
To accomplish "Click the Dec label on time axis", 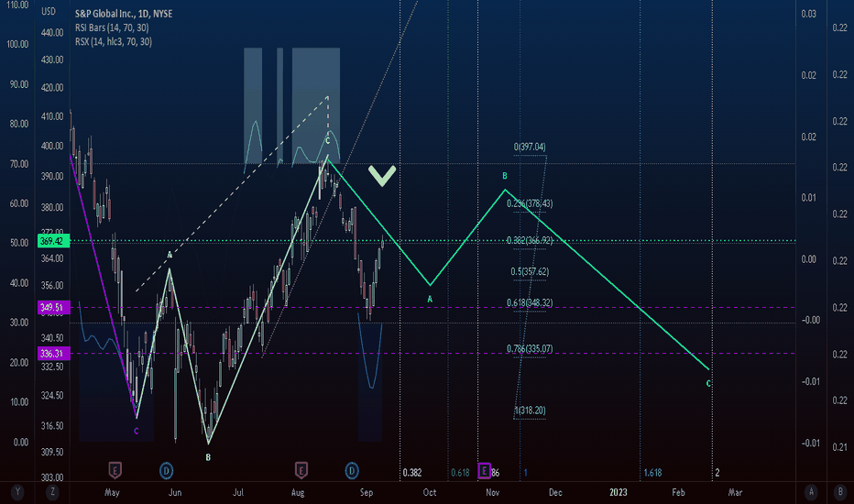I will pyautogui.click(x=555, y=493).
